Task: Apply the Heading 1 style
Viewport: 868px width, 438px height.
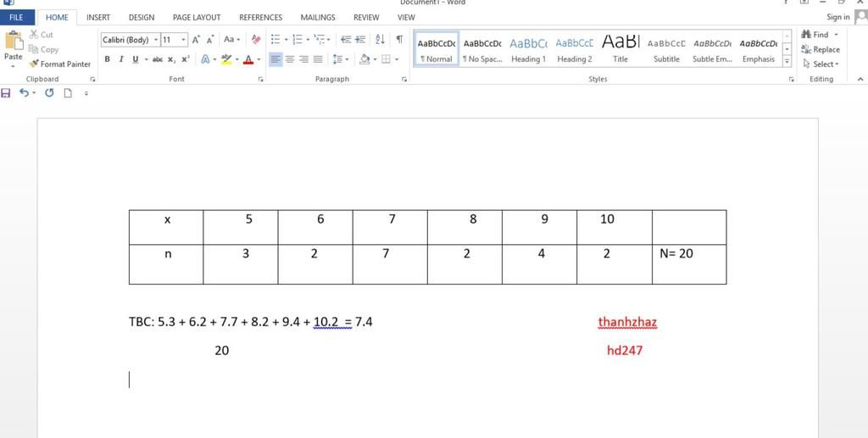Action: tap(528, 50)
